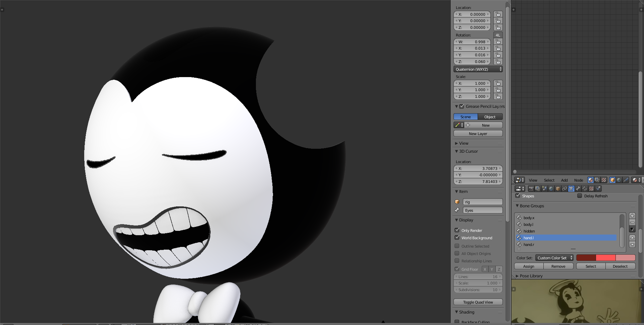Pick the bright red select color swatch

606,258
